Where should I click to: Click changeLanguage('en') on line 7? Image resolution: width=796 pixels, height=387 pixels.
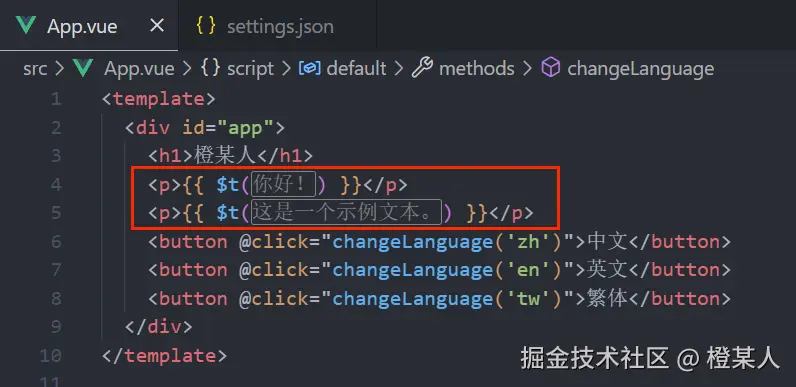(447, 270)
